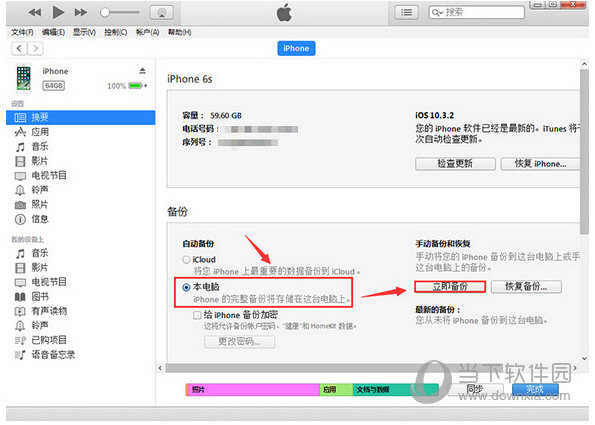Click the iOS 10.3.2 version text
The image size is (595, 425).
[434, 115]
